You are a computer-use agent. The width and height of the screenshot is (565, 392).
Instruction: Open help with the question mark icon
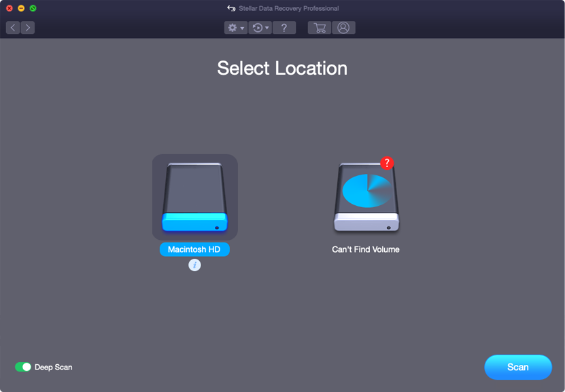[284, 28]
